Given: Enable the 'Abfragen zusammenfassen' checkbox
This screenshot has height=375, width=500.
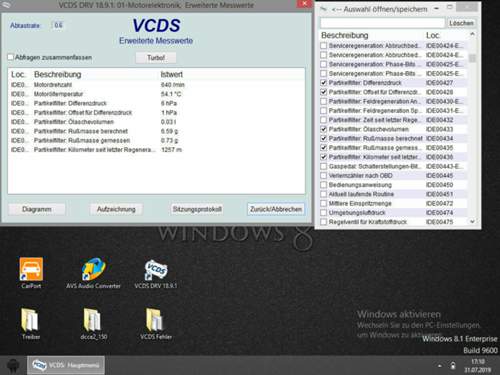Looking at the screenshot, I should (11, 57).
